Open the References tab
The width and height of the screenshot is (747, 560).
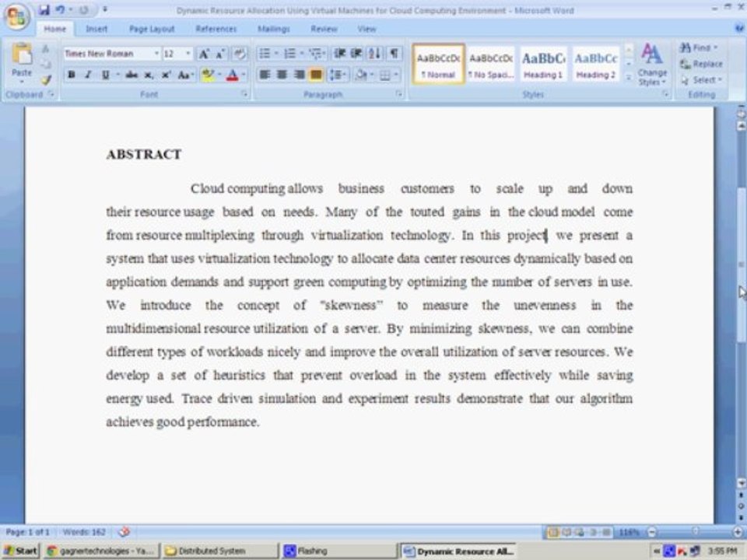pyautogui.click(x=216, y=29)
